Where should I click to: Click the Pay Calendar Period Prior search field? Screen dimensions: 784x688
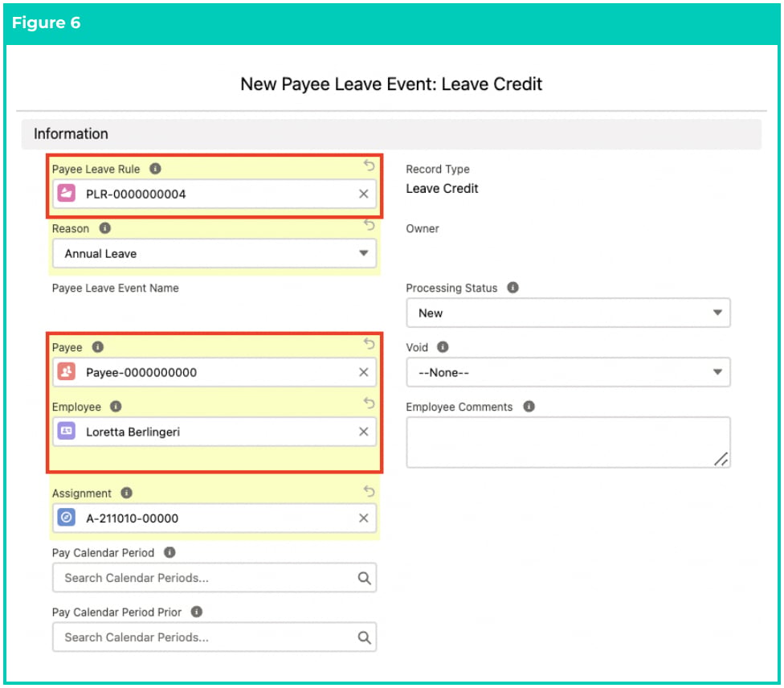point(214,637)
